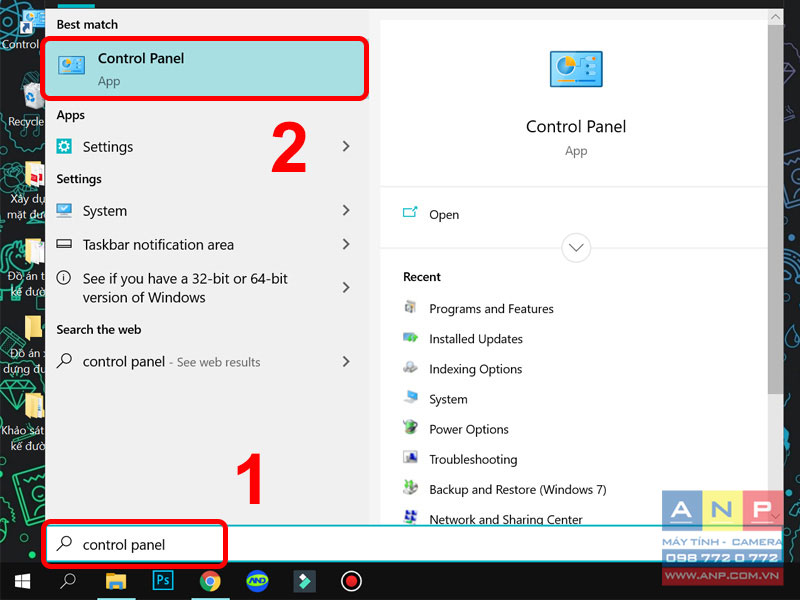Open Power Options from Recent
Image resolution: width=800 pixels, height=600 pixels.
(x=469, y=430)
